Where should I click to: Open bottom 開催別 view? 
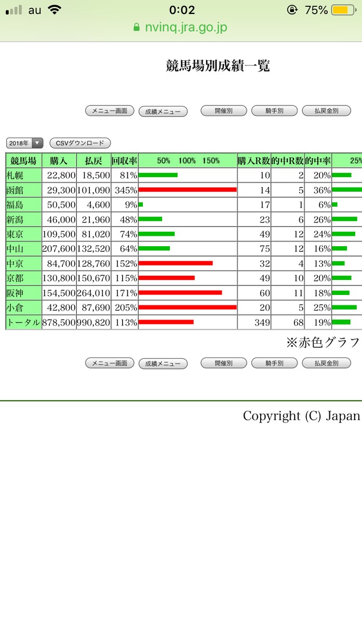(224, 363)
